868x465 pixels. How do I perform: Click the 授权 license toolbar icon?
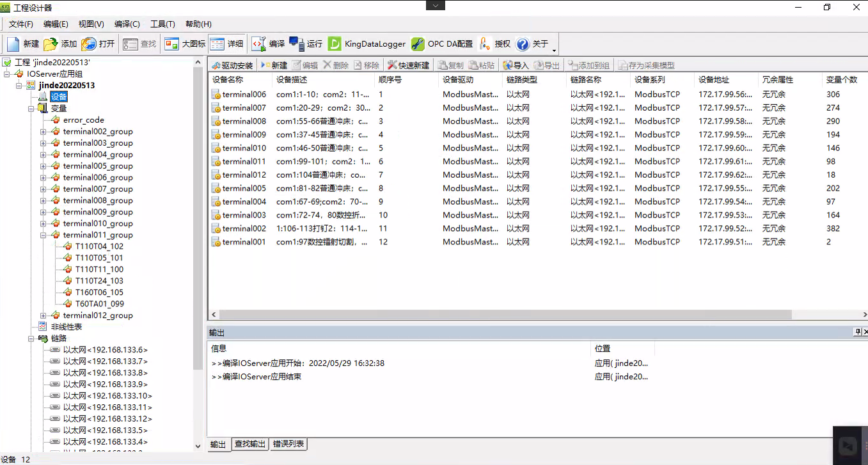[494, 44]
